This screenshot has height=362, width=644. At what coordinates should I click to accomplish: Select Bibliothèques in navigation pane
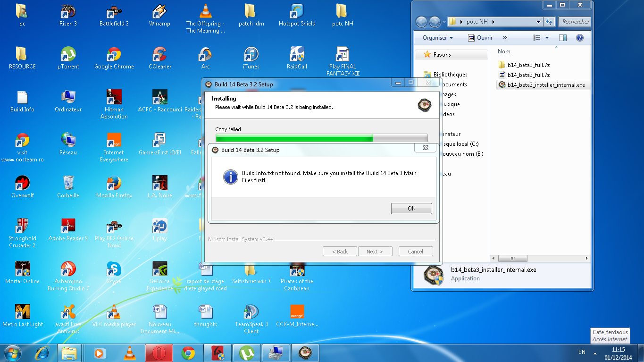[x=446, y=75]
